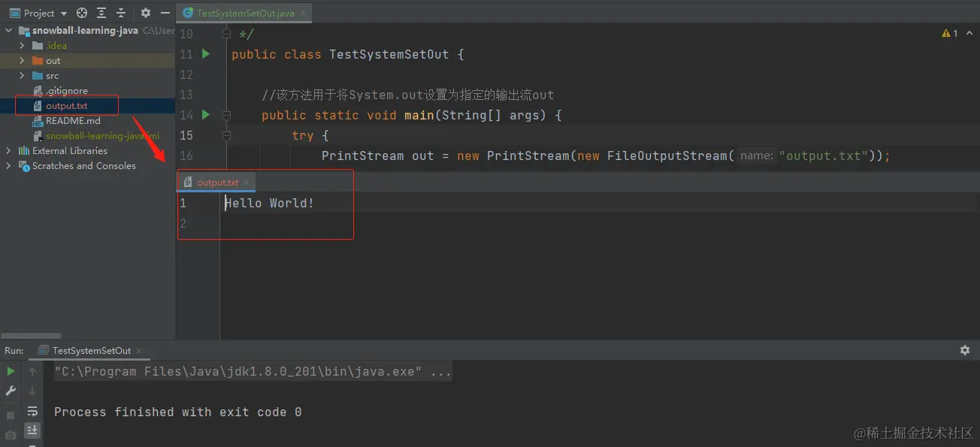
Task: Select snowball-learning-java.iml file
Action: [102, 136]
